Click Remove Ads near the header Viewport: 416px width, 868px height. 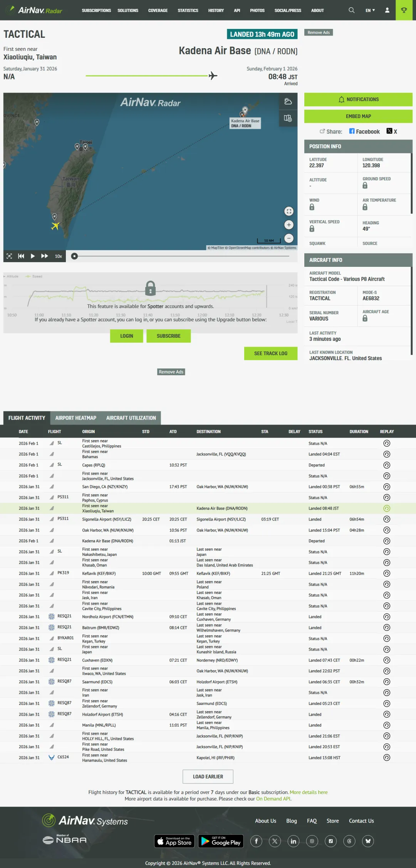pyautogui.click(x=319, y=32)
